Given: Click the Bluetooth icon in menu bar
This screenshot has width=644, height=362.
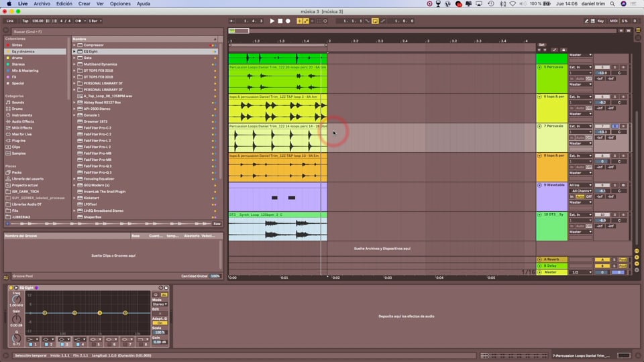Looking at the screenshot, I should (502, 4).
